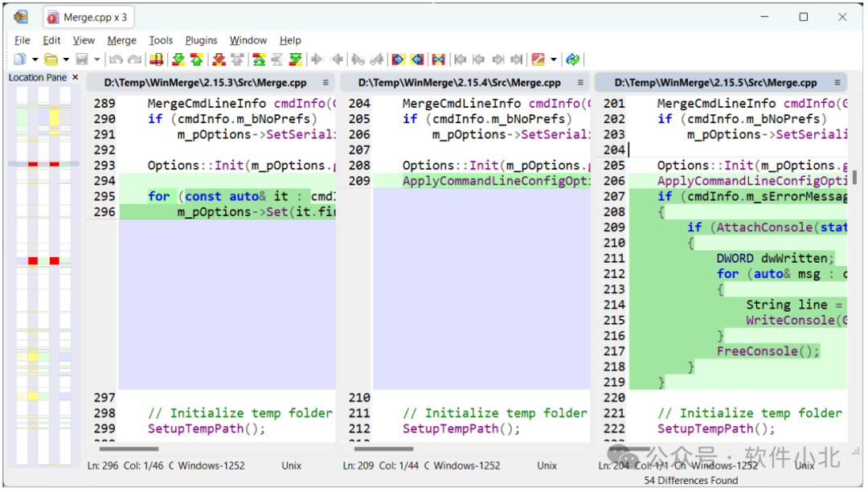The width and height of the screenshot is (868, 492).
Task: Click line number 204 in right pane
Action: click(614, 150)
